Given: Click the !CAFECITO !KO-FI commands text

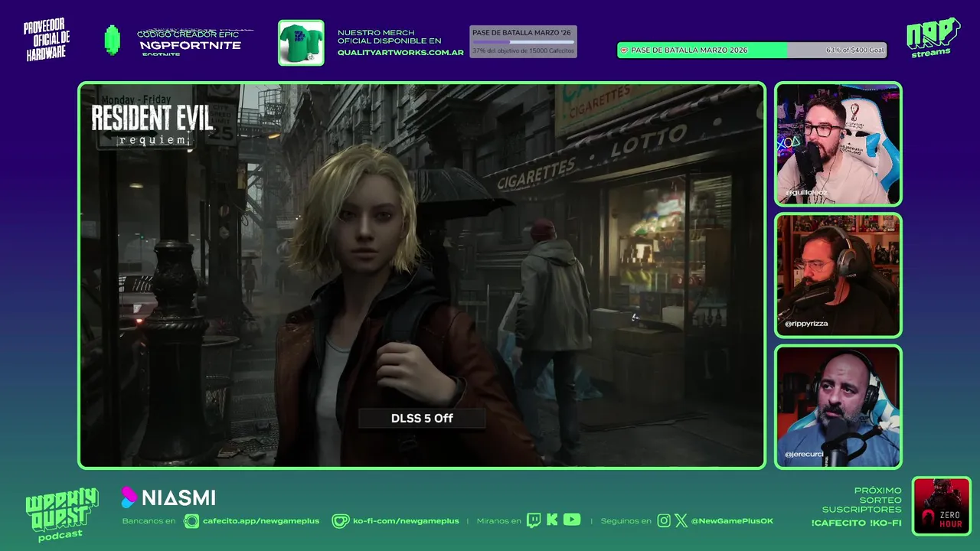Looking at the screenshot, I should point(856,523).
